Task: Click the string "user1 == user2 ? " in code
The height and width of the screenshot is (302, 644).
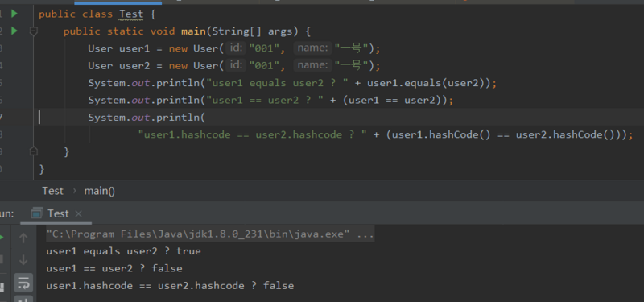Action: click(265, 101)
